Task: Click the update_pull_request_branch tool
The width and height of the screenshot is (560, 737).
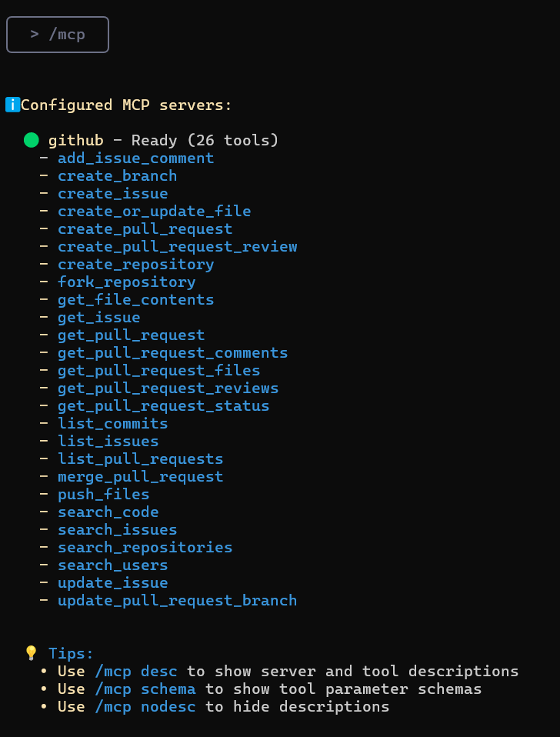Action: pos(178,601)
